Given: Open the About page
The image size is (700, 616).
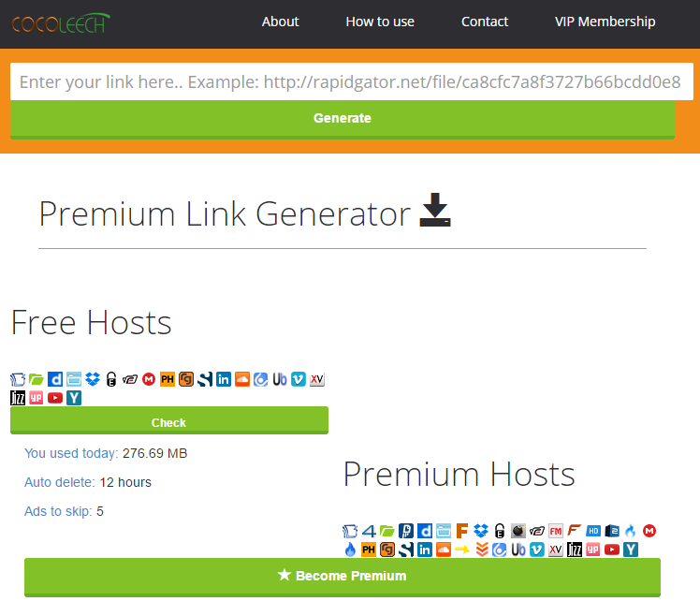Looking at the screenshot, I should pyautogui.click(x=281, y=22).
